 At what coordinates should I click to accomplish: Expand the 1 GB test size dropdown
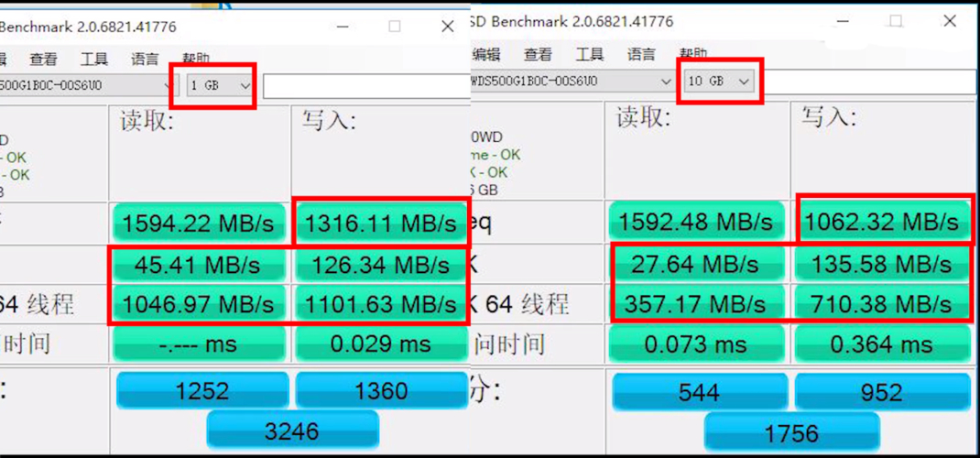(221, 85)
